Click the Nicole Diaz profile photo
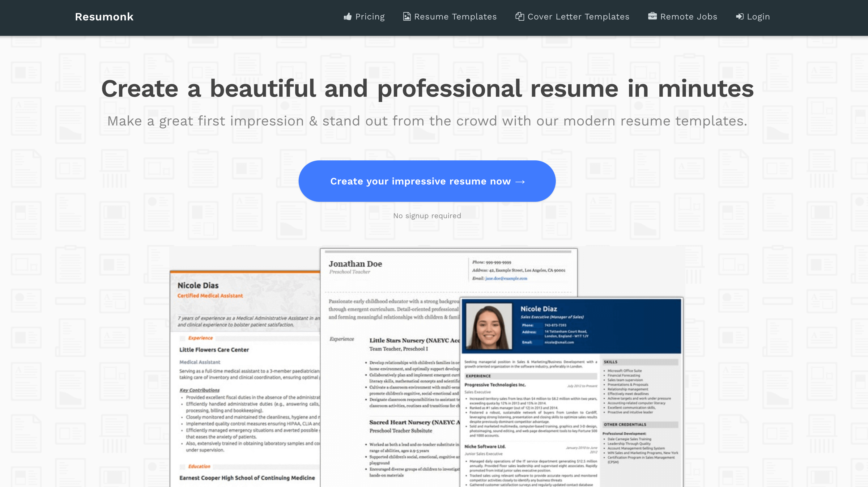Viewport: 868px width, 487px height. (489, 326)
